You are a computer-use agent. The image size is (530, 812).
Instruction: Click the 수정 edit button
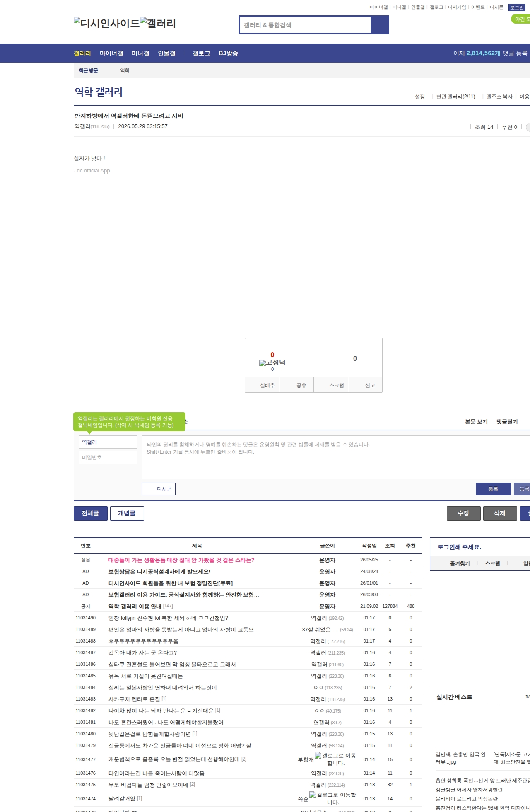(464, 513)
